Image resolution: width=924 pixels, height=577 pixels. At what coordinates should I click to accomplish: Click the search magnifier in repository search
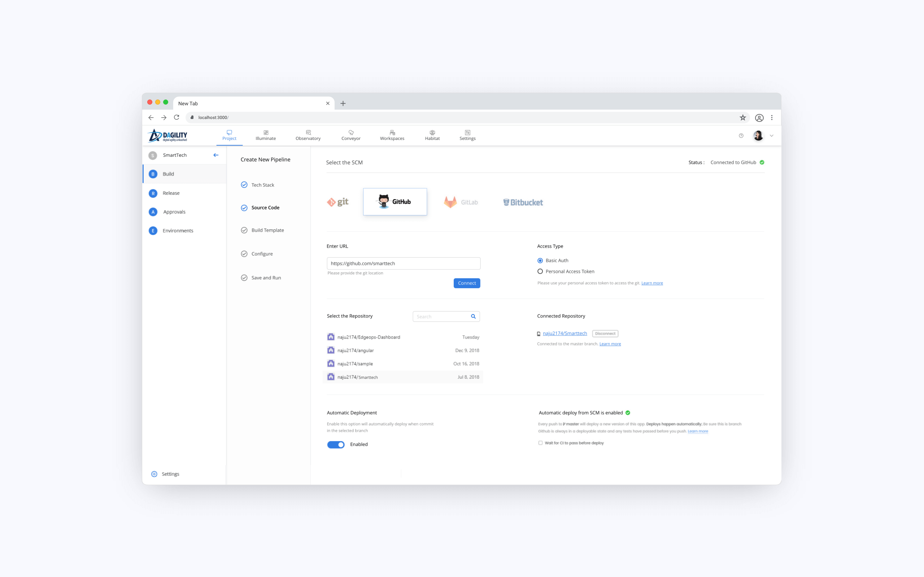(x=473, y=316)
